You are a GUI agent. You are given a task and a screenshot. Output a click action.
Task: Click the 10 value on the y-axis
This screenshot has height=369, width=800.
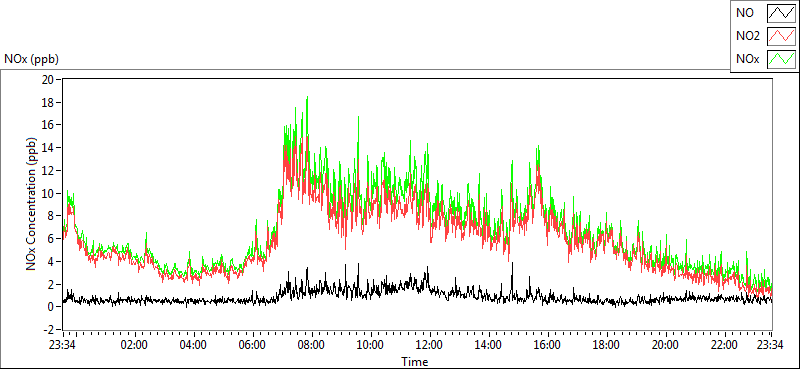pyautogui.click(x=48, y=193)
